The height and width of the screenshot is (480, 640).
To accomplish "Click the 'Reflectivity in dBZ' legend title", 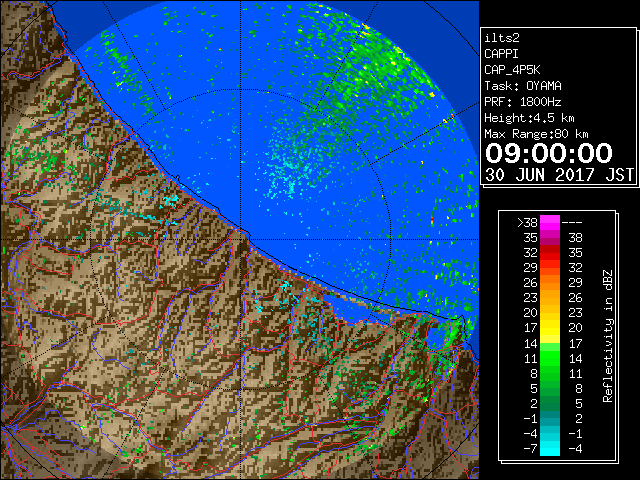I will pos(608,336).
